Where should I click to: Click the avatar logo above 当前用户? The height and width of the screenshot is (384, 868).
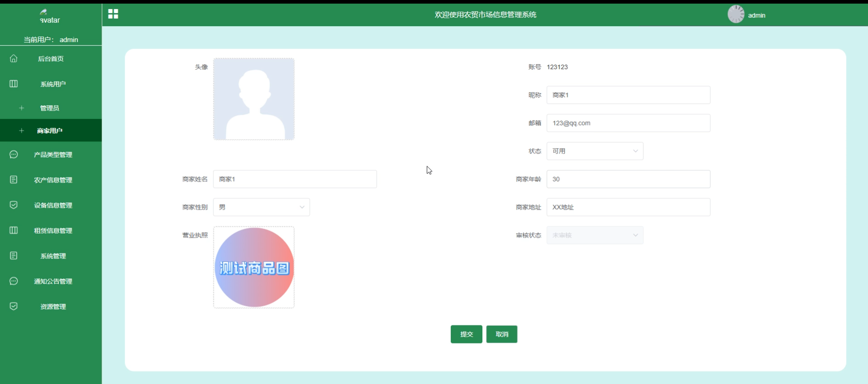pyautogui.click(x=50, y=16)
